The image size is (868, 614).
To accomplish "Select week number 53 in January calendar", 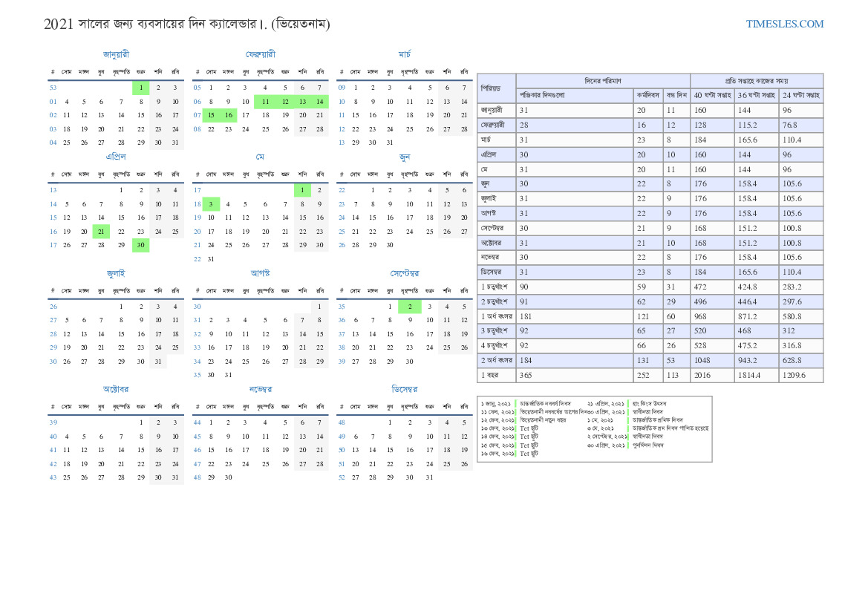I will pyautogui.click(x=53, y=88).
